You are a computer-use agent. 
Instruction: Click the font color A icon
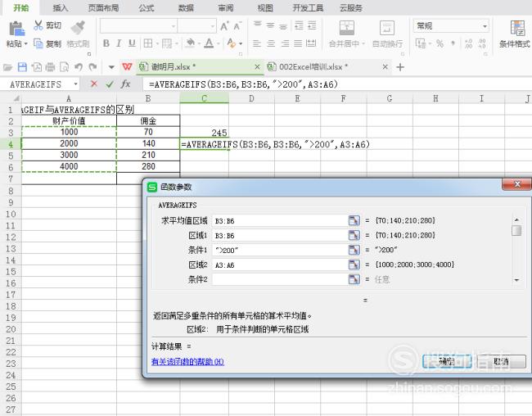210,43
